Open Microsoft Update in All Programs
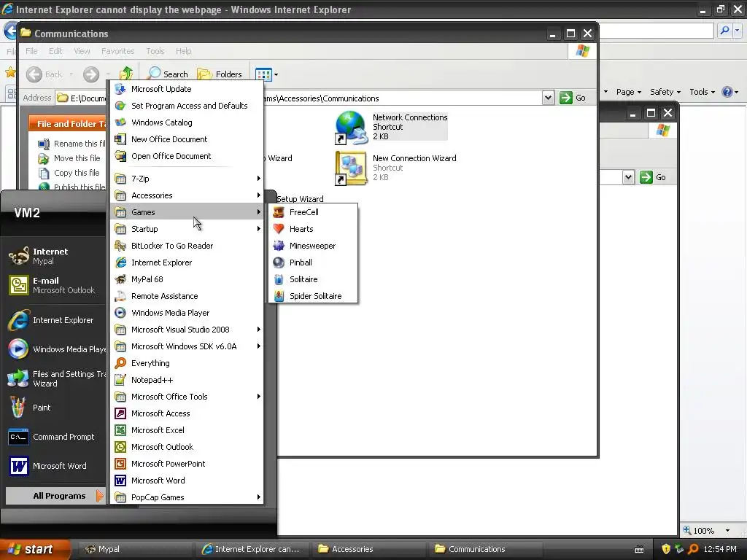 coord(187,89)
